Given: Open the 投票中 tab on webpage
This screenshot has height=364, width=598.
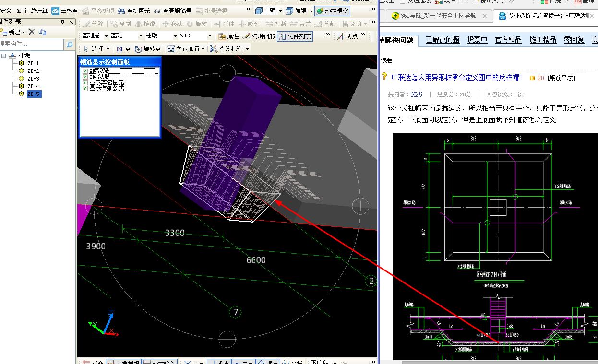Looking at the screenshot, I should coord(478,40).
